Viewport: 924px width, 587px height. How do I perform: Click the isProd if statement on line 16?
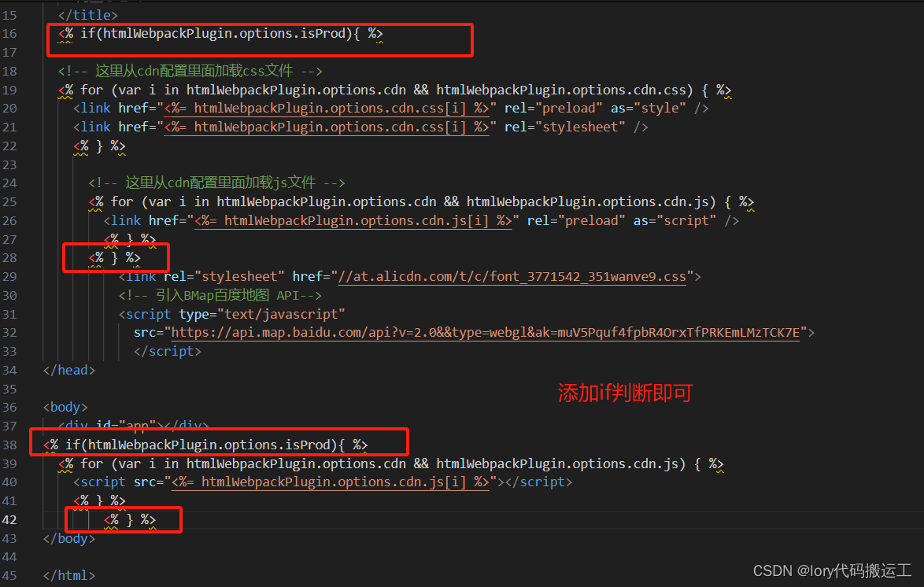tap(220, 34)
